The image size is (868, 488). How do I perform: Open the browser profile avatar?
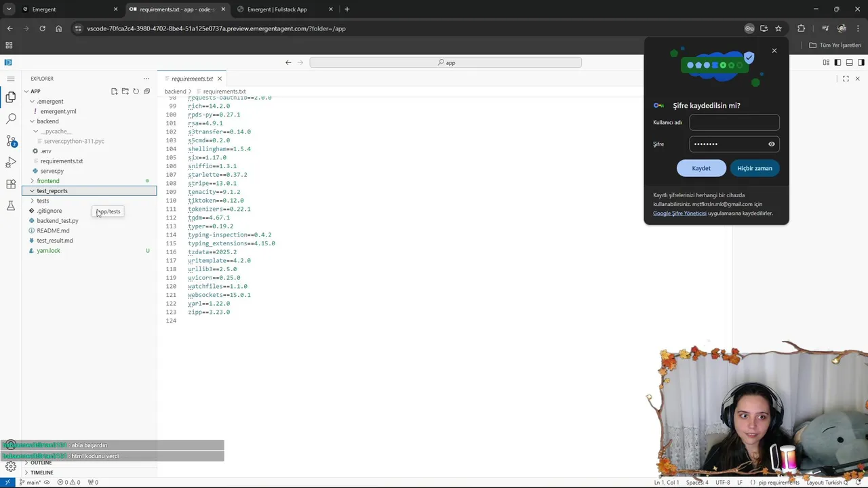point(842,28)
